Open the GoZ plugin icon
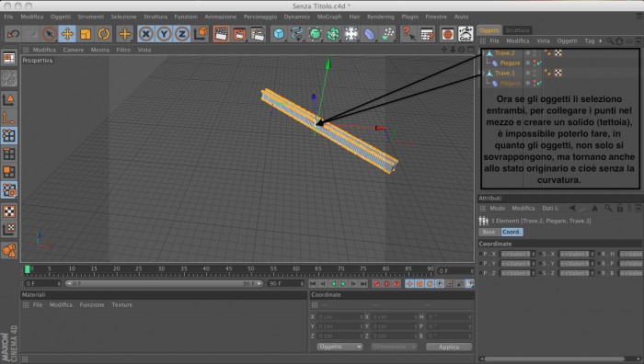This screenshot has height=364, width=644. pos(466,34)
